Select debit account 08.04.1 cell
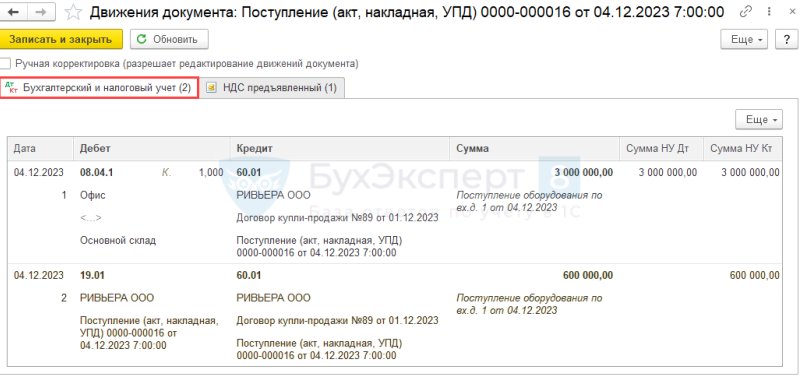 (97, 172)
